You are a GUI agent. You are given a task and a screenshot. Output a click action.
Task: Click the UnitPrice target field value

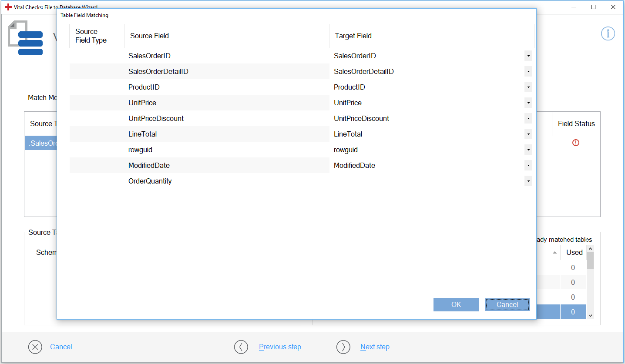348,103
